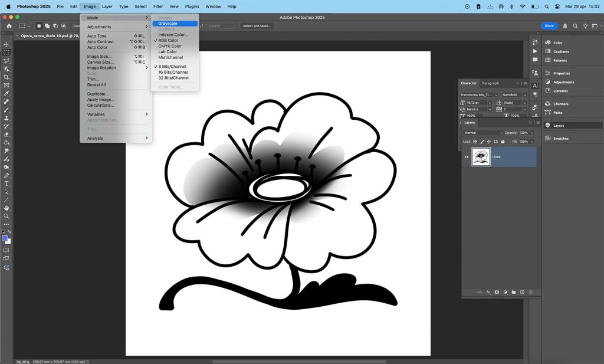Switch to the Paragraph tab
The height and width of the screenshot is (364, 604).
point(490,83)
